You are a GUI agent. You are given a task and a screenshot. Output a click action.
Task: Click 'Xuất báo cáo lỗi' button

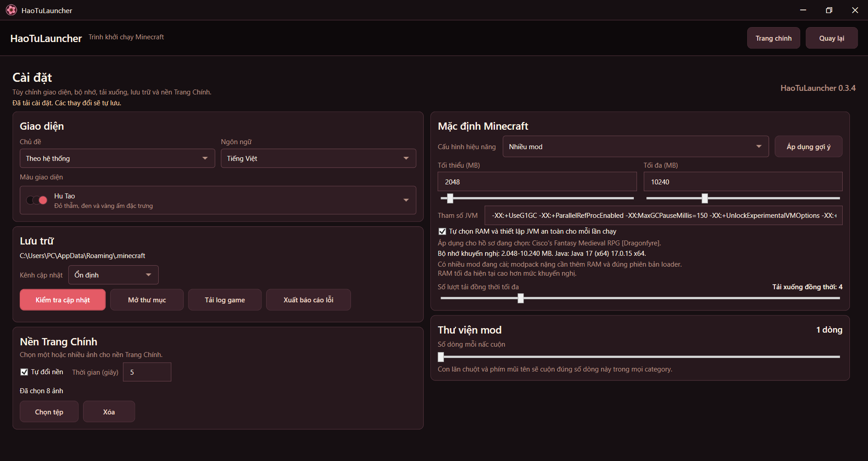[x=308, y=300]
